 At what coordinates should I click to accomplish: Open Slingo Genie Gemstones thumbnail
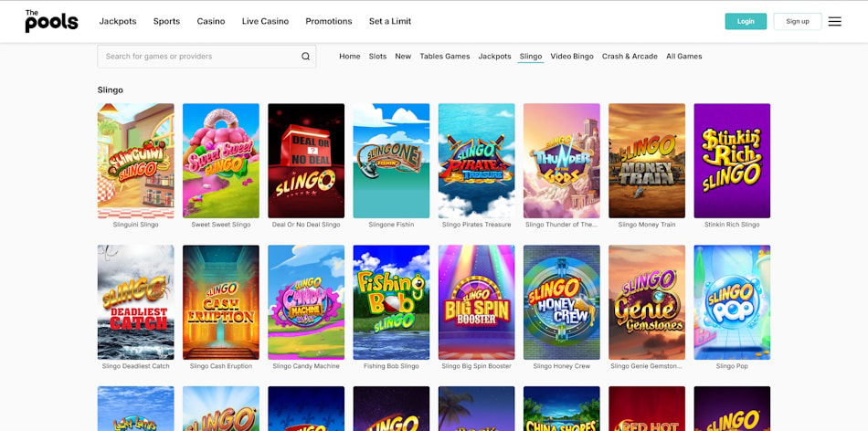(647, 302)
